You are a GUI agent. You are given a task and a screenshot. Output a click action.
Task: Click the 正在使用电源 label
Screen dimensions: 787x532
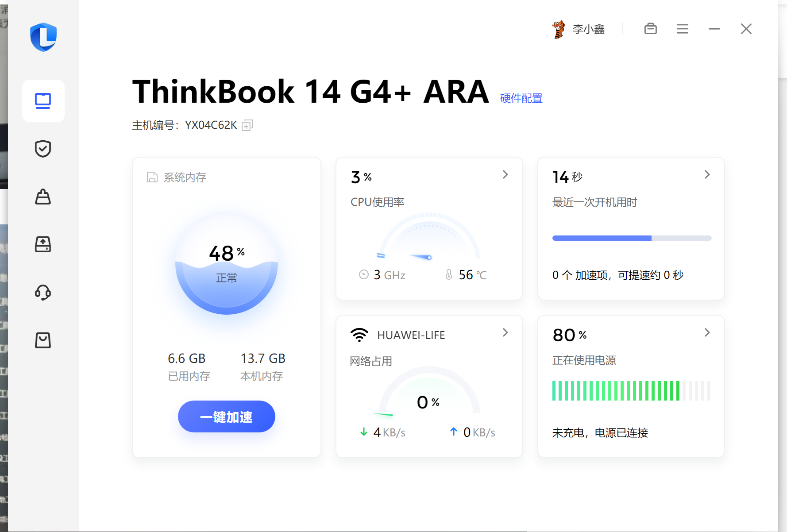584,360
